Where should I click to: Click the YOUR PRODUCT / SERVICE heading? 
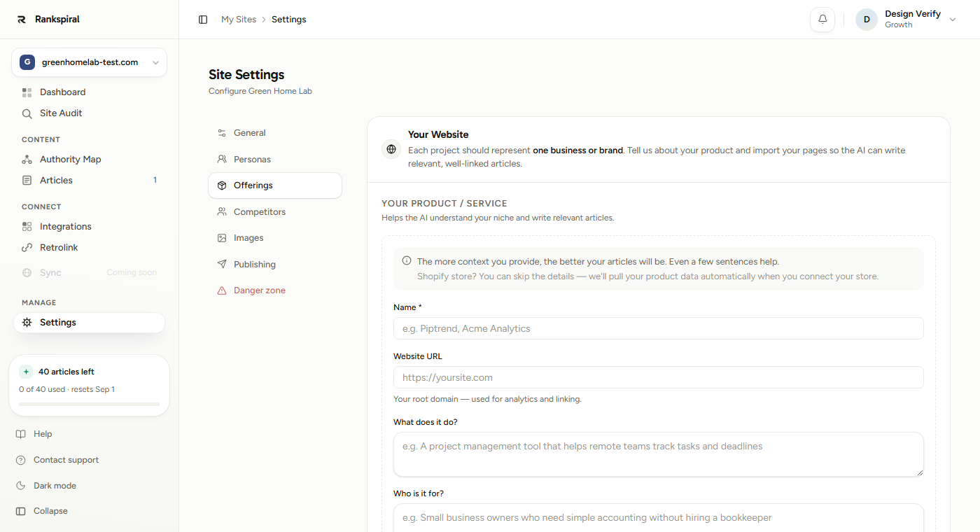(444, 204)
